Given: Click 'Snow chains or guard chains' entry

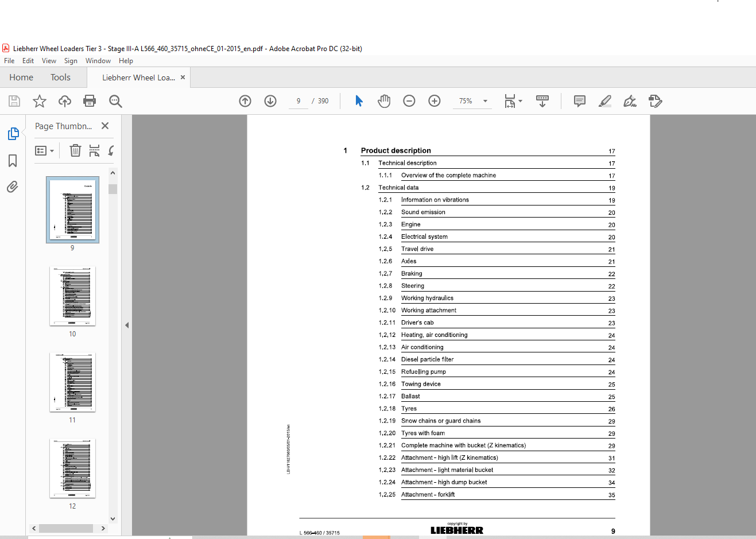Looking at the screenshot, I should click(441, 421).
